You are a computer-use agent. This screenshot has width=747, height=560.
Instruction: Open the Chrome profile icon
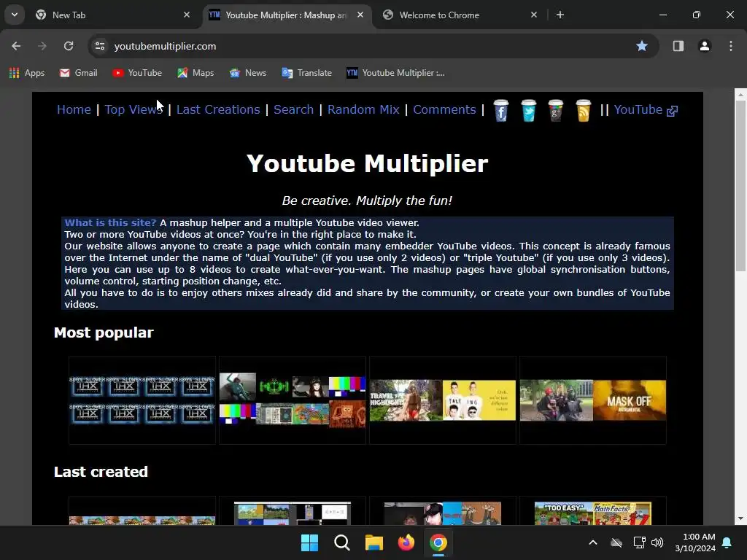pos(705,46)
